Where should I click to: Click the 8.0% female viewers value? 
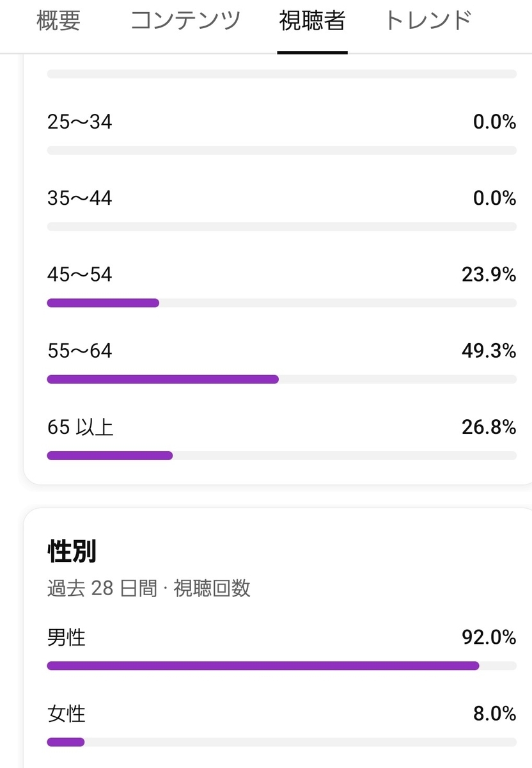(x=494, y=714)
